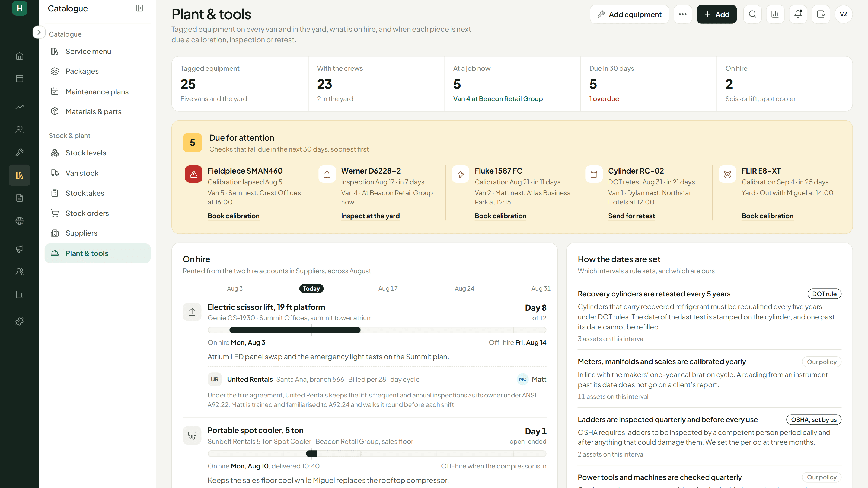Open the search icon in header

click(752, 14)
